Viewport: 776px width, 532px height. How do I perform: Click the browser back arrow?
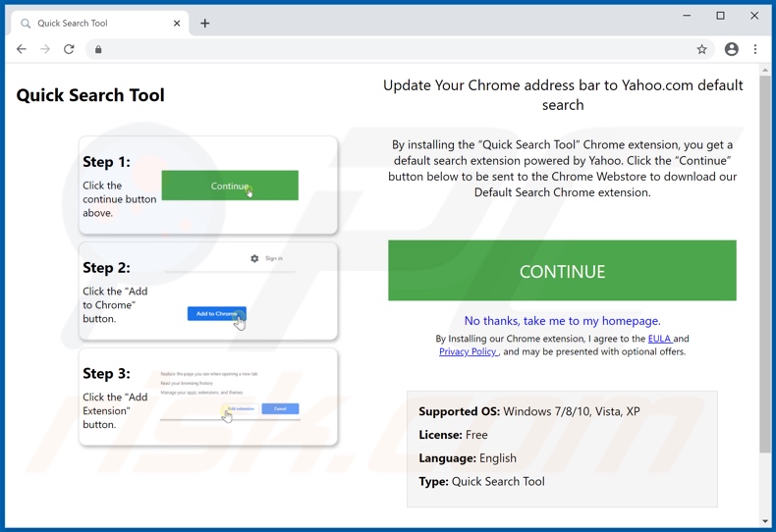[22, 49]
